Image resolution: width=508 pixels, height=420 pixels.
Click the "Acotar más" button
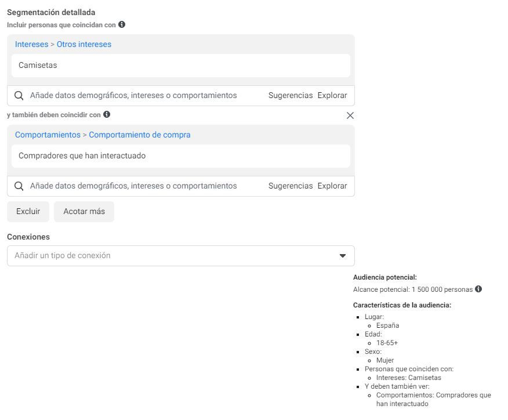pos(84,211)
